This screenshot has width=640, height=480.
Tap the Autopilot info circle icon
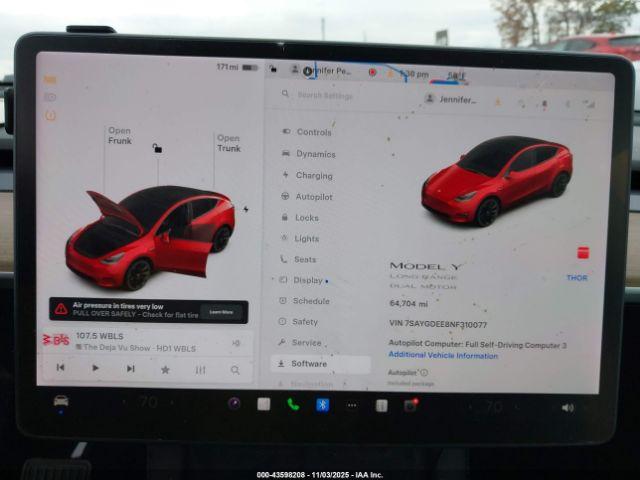424,372
